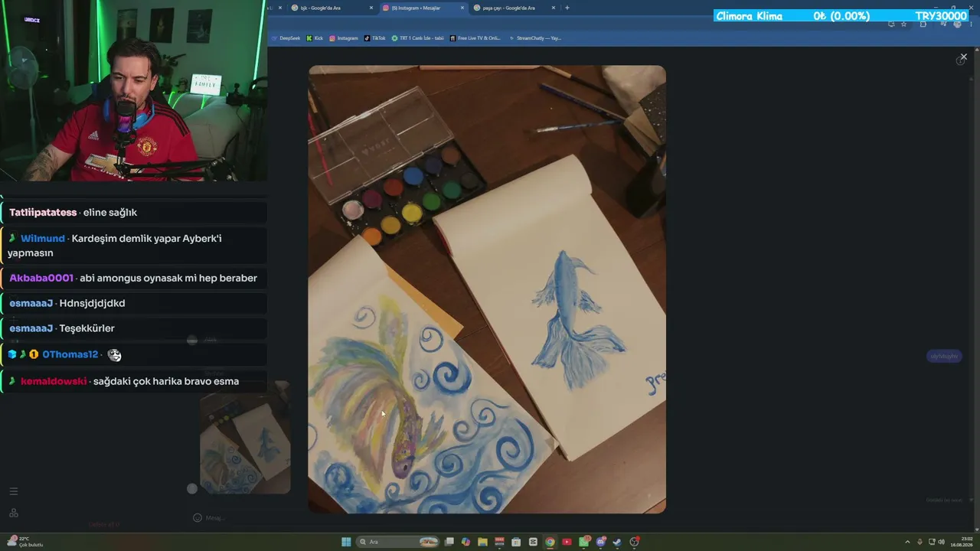Open the Instagram hamburger menu icon
Viewport: 980px width, 551px height.
pyautogui.click(x=13, y=491)
